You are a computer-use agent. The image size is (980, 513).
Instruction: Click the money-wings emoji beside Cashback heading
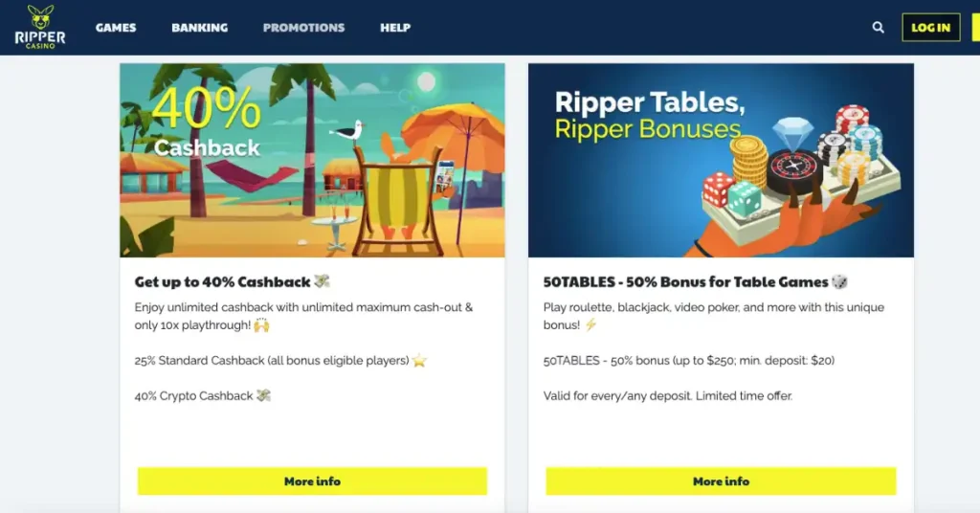coord(322,281)
